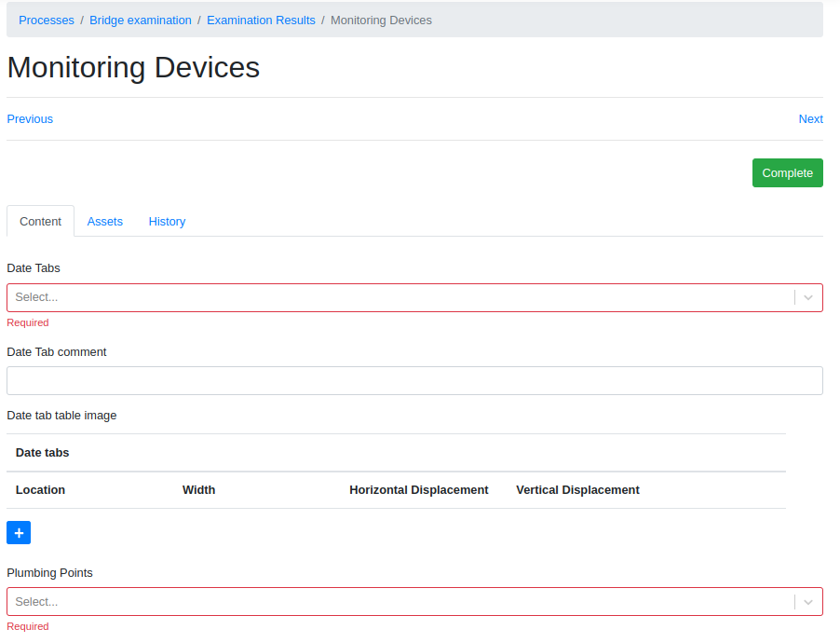Click inside the Date Tabs select field
This screenshot has height=643, width=840.
[400, 297]
